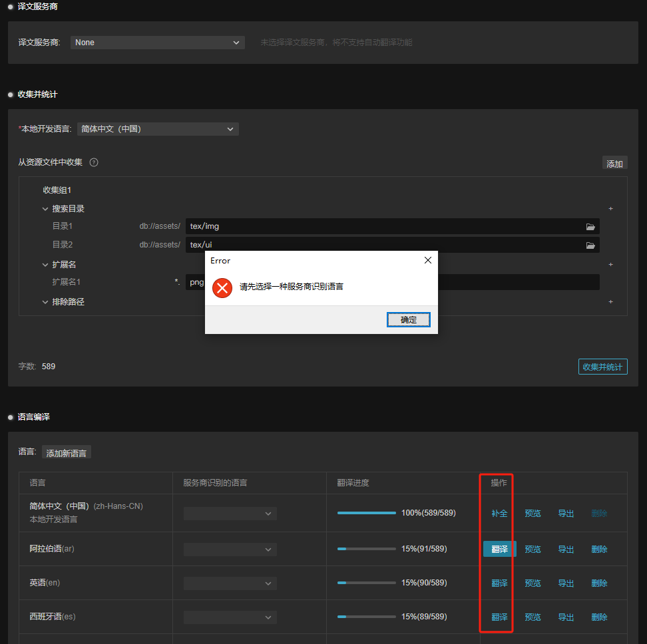Click 预览 for 西班牙语 row
Screen dimensions: 647x644
(533, 617)
